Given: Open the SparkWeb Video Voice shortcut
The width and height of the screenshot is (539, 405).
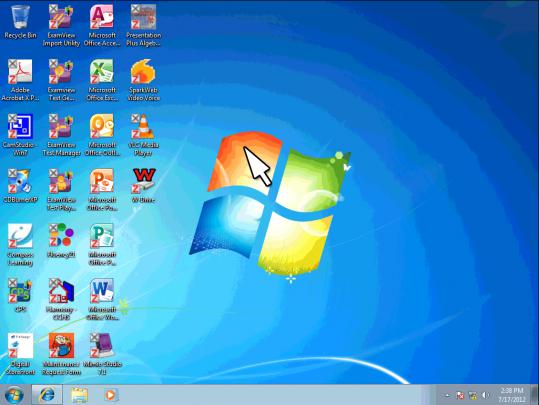Looking at the screenshot, I should coord(143,80).
